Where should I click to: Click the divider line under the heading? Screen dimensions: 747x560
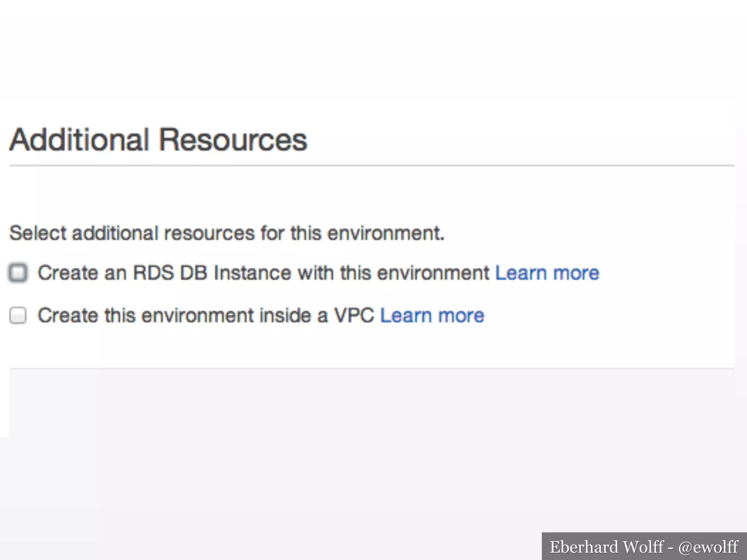click(x=371, y=166)
